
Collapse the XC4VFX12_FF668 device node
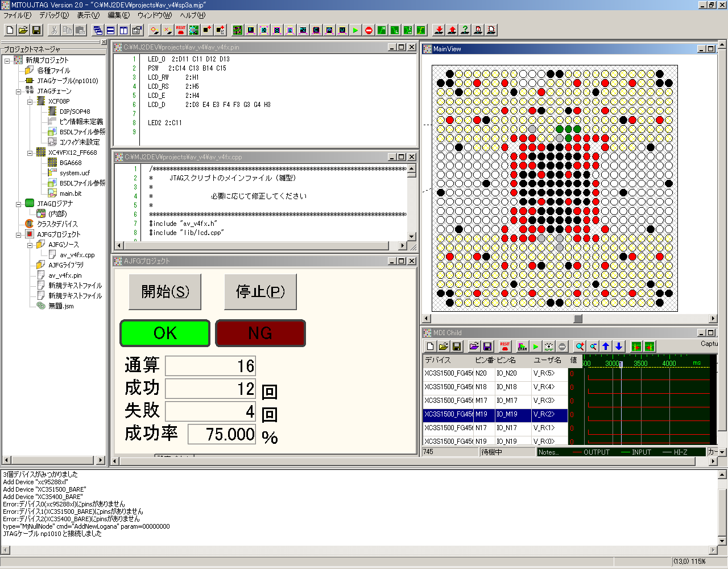30,152
